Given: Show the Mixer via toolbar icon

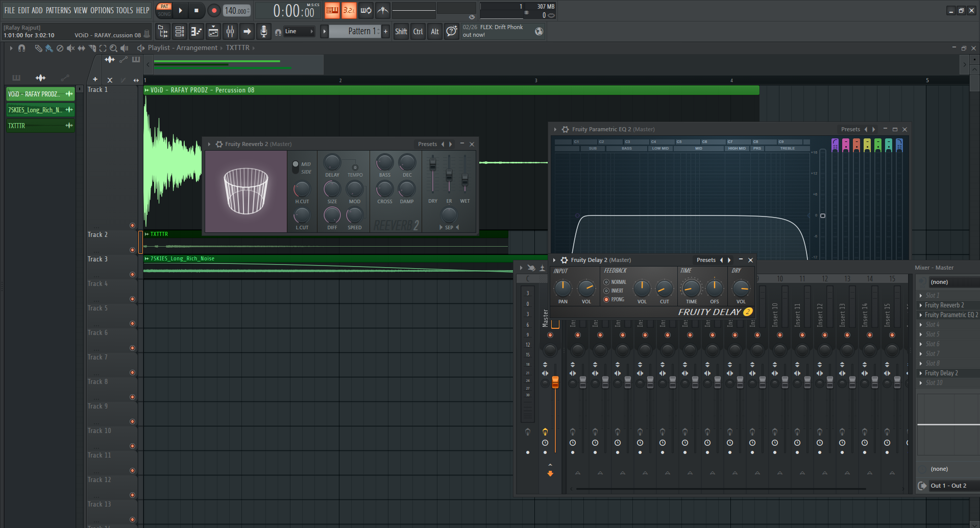Looking at the screenshot, I should pos(230,32).
